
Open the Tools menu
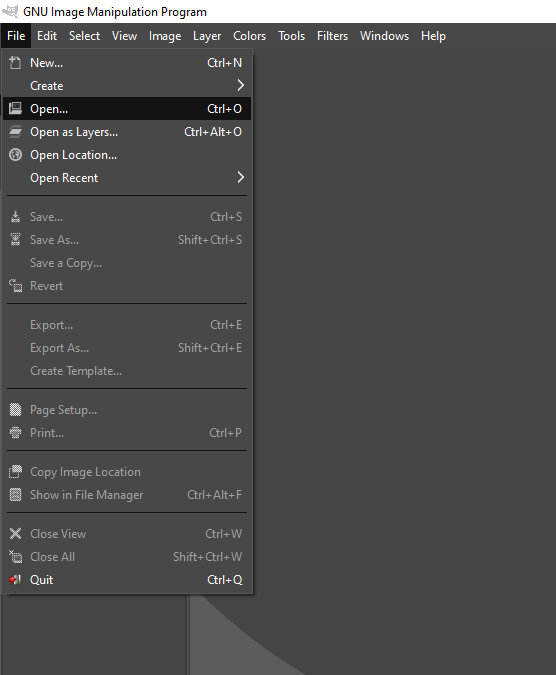[x=291, y=36]
